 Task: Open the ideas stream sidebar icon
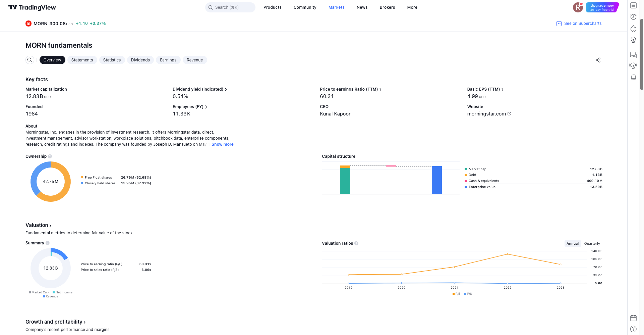633,66
